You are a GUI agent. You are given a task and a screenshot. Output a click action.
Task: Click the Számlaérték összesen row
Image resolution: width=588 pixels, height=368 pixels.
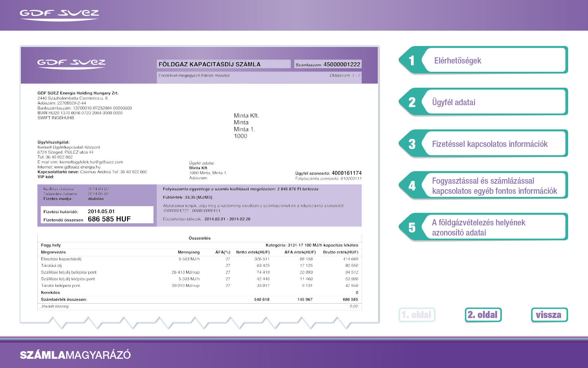(199, 299)
